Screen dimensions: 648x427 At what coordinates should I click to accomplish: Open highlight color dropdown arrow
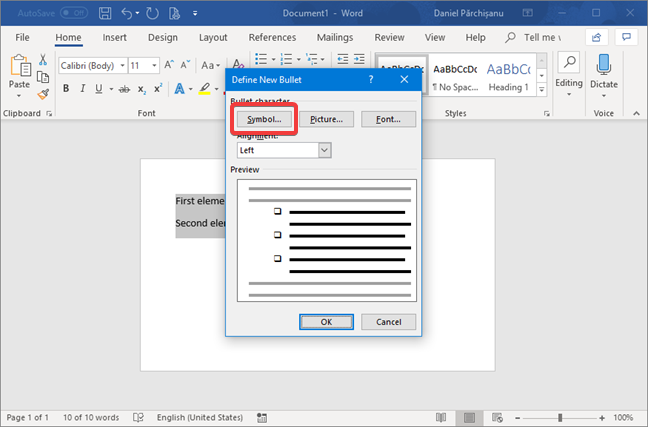coord(217,89)
